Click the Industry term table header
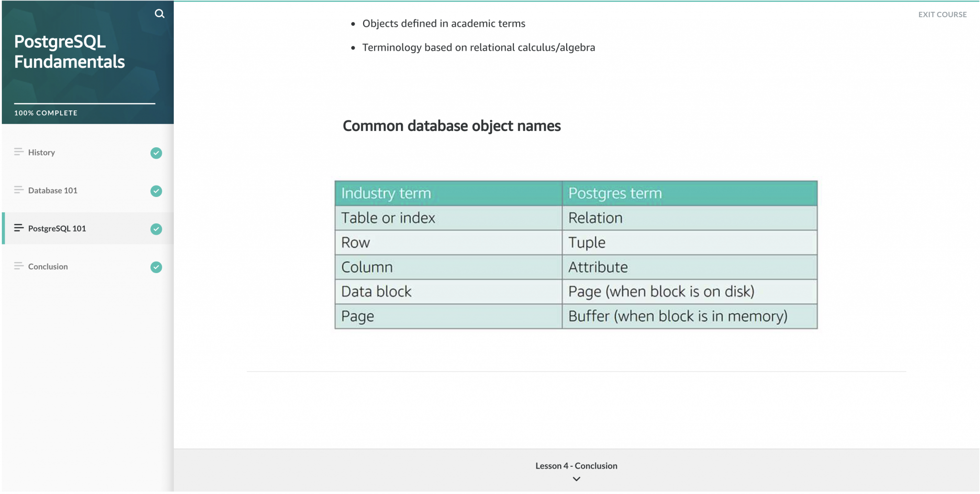 tap(386, 193)
